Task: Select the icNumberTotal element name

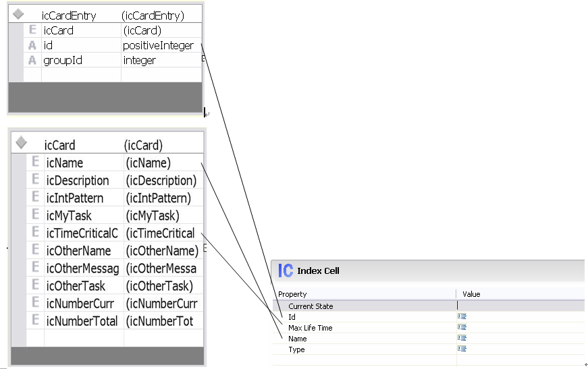Action: [82, 321]
